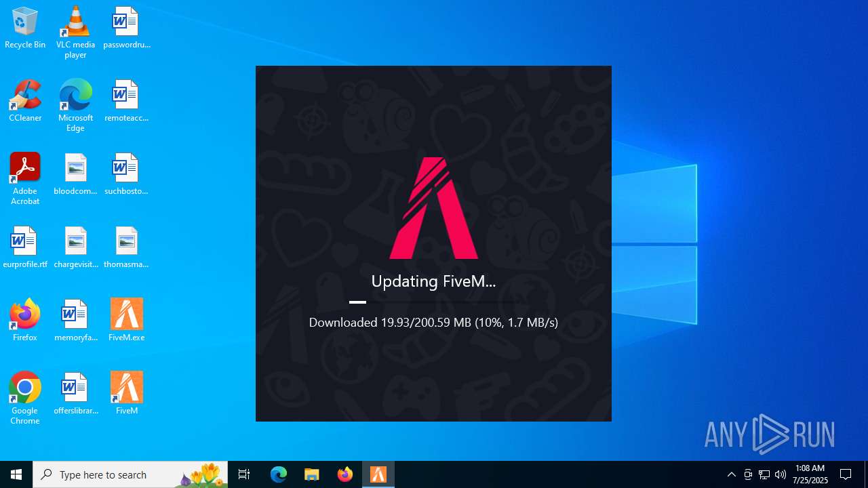This screenshot has width=868, height=488.
Task: Launch Microsoft Edge from taskbar
Action: click(279, 474)
